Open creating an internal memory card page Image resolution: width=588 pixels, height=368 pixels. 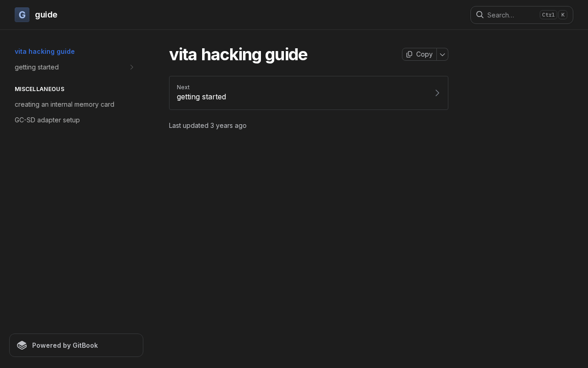pos(64,104)
